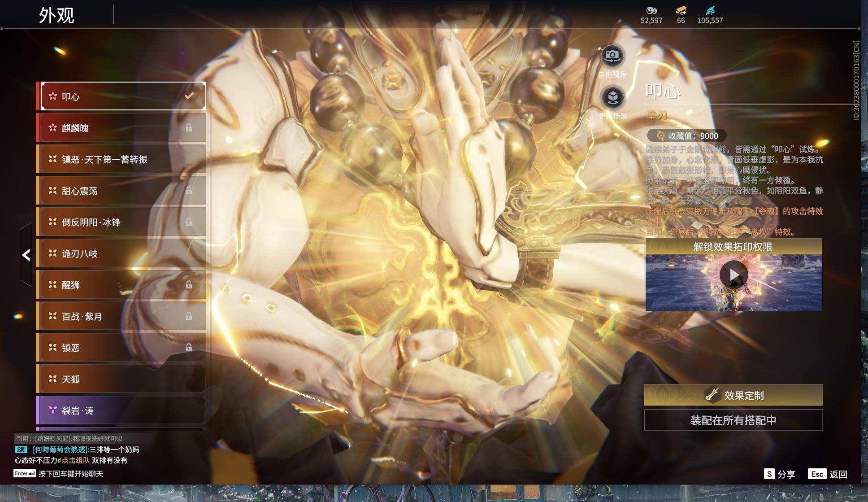Click the 装配在所有搭配中 button
This screenshot has height=502, width=868.
coord(733,420)
